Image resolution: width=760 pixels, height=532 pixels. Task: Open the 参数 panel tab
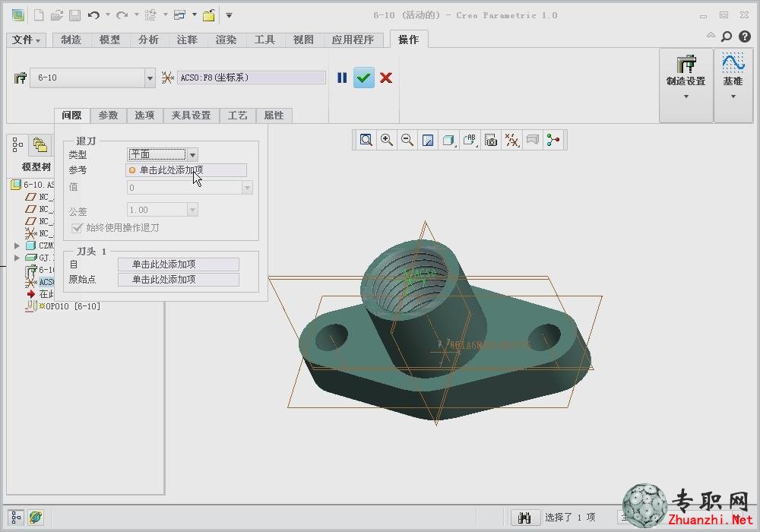pyautogui.click(x=108, y=116)
